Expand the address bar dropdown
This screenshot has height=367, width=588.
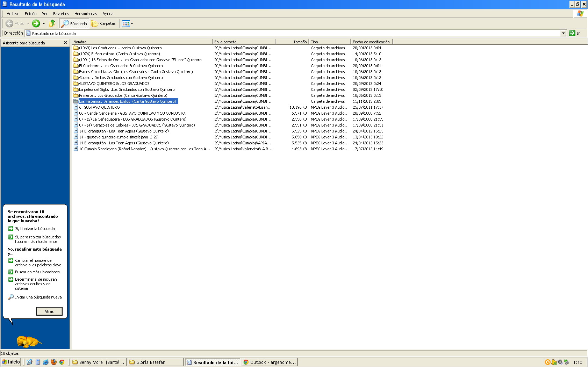point(563,33)
